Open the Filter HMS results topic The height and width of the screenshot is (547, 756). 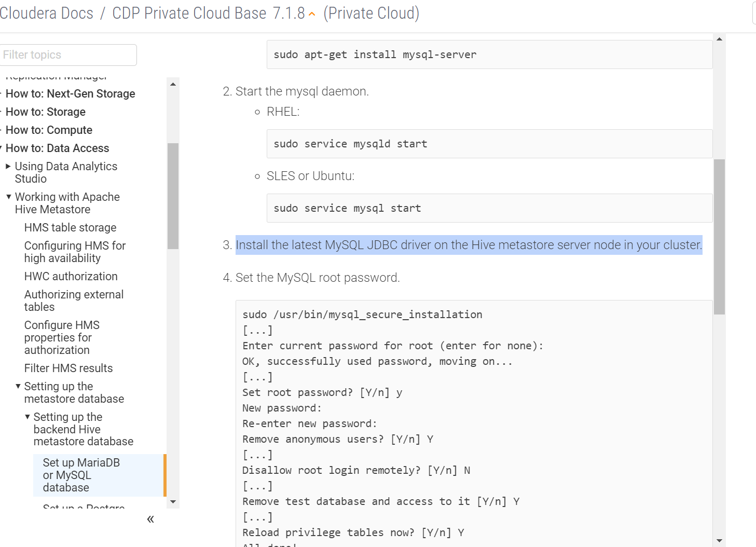pyautogui.click(x=68, y=368)
